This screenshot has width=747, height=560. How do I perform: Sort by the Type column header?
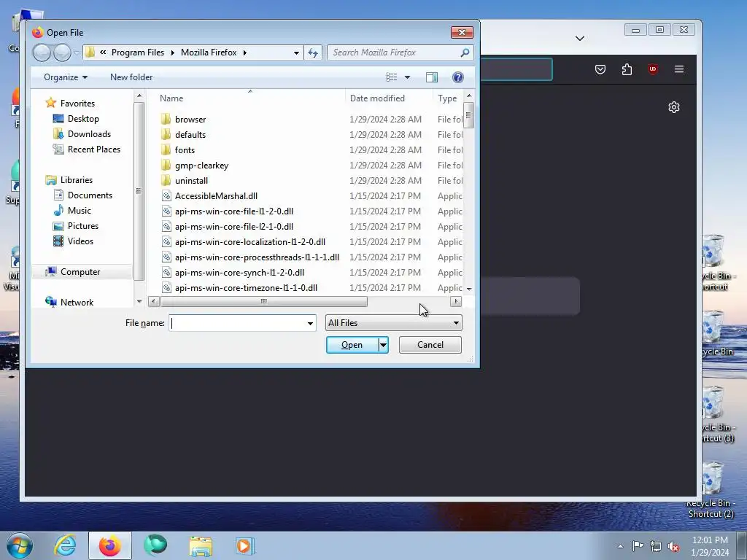point(447,98)
